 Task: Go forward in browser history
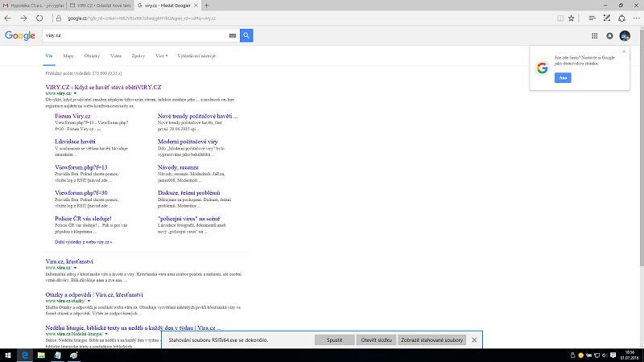(23, 18)
